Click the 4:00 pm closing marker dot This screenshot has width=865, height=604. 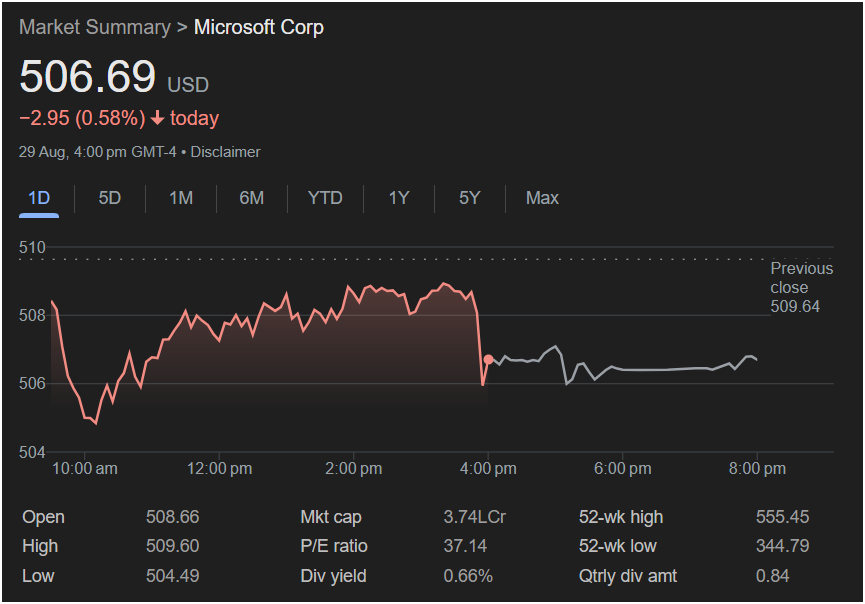488,359
